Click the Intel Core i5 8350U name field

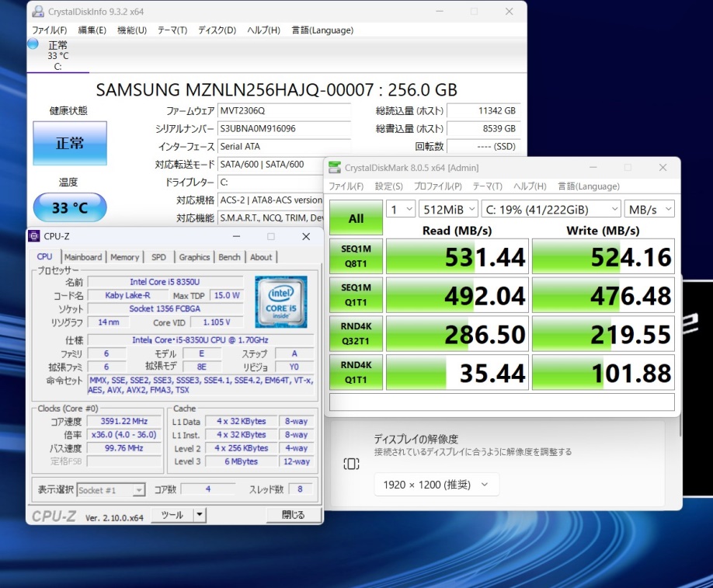click(x=165, y=282)
